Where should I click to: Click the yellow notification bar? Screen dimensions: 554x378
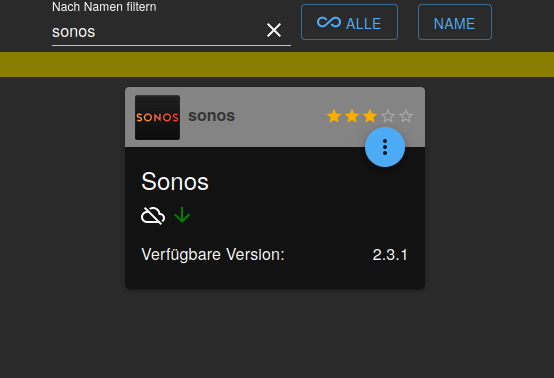point(277,64)
